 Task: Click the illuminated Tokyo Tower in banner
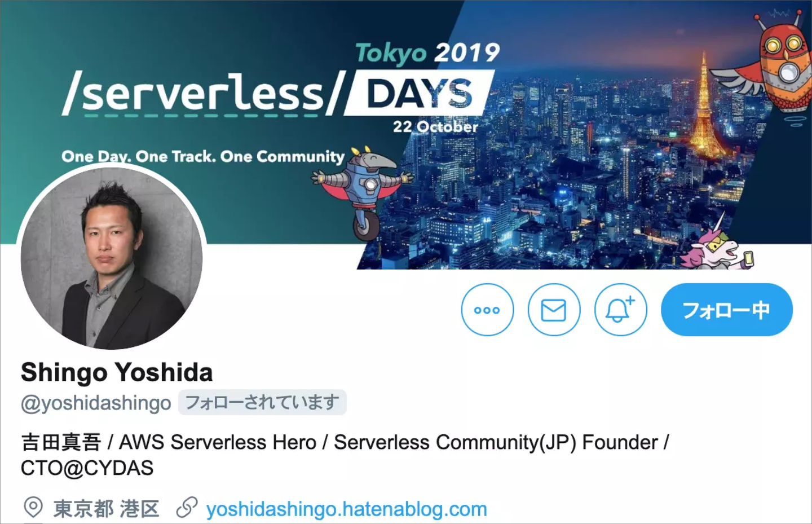click(x=703, y=113)
